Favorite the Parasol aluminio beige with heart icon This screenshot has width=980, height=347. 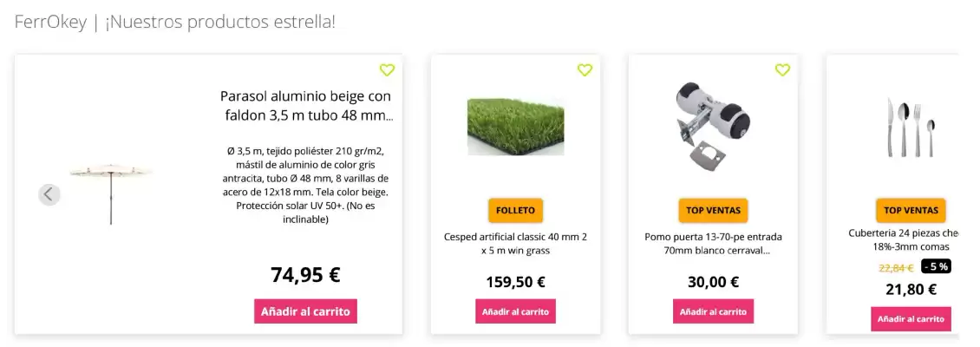(387, 70)
